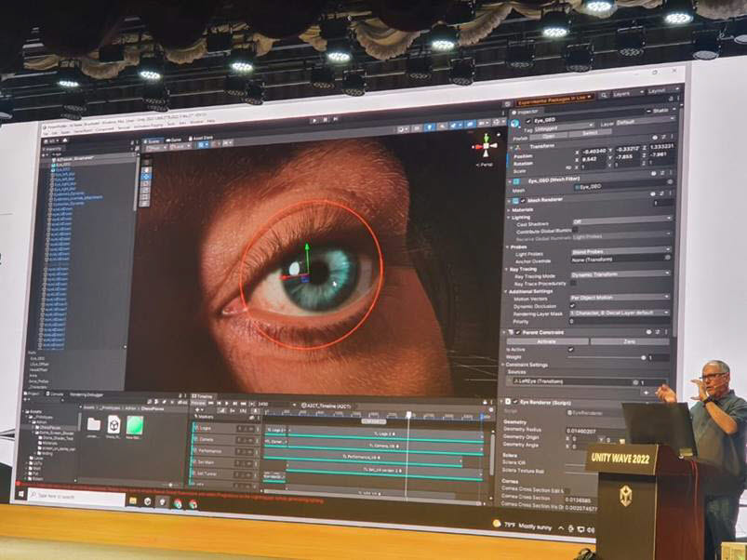
Task: Click the Activate button in Parent Constraint
Action: click(547, 341)
